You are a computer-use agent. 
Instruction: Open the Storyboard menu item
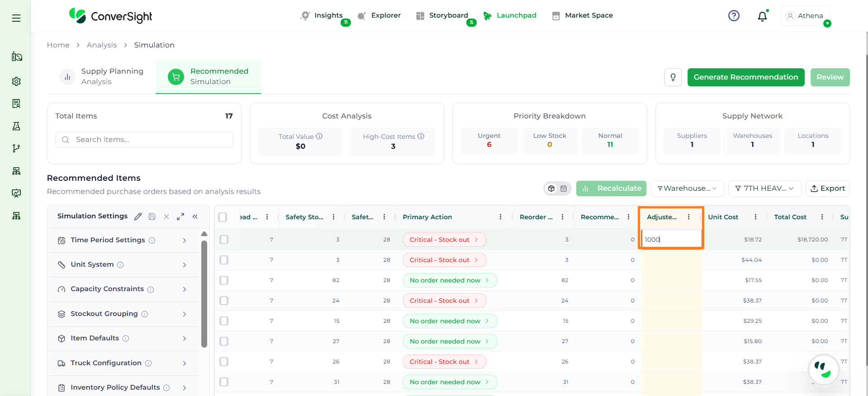coord(442,15)
